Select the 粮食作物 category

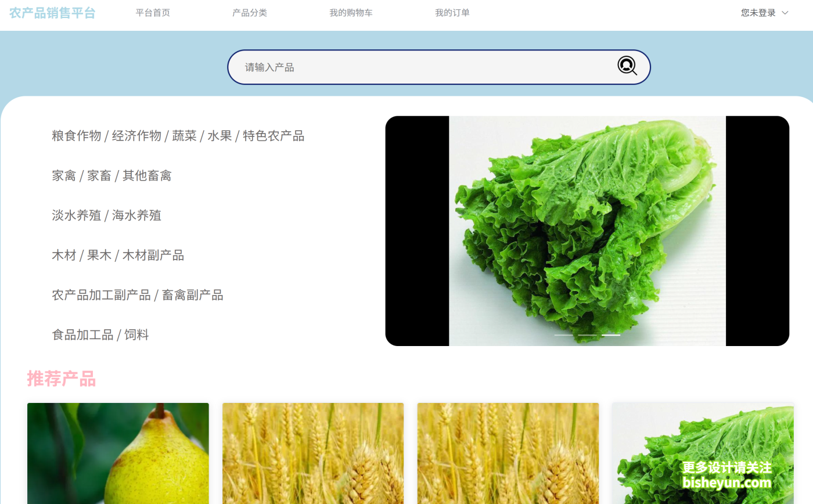point(75,136)
